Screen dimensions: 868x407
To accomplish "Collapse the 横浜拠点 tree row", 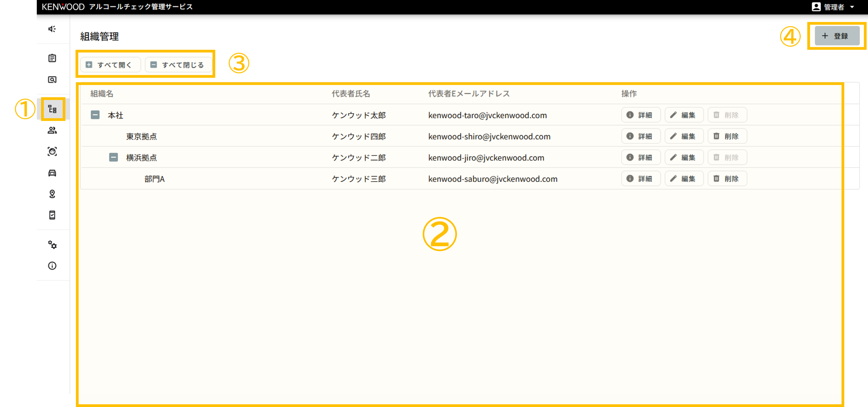I will 113,158.
